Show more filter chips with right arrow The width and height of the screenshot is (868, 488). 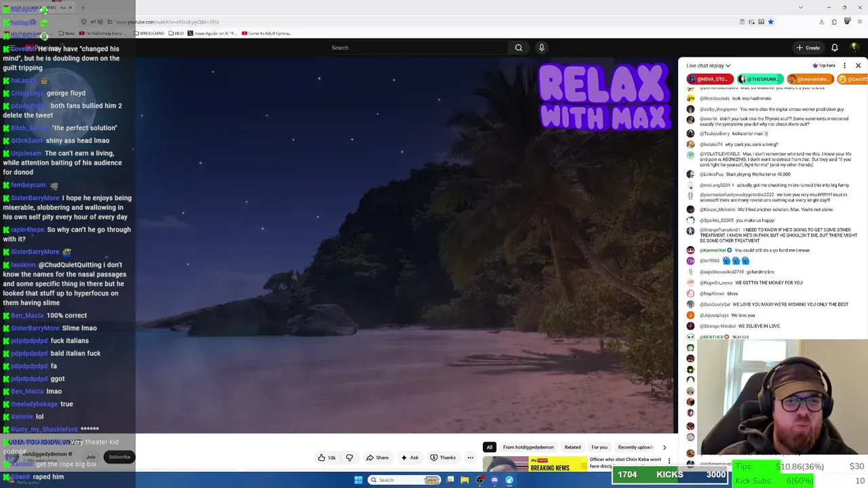(664, 447)
